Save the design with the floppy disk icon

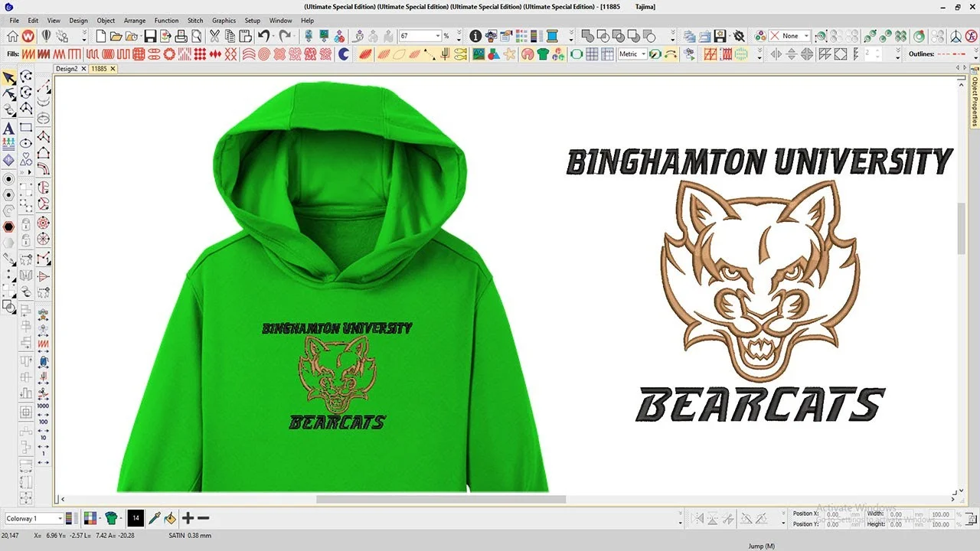coord(150,36)
